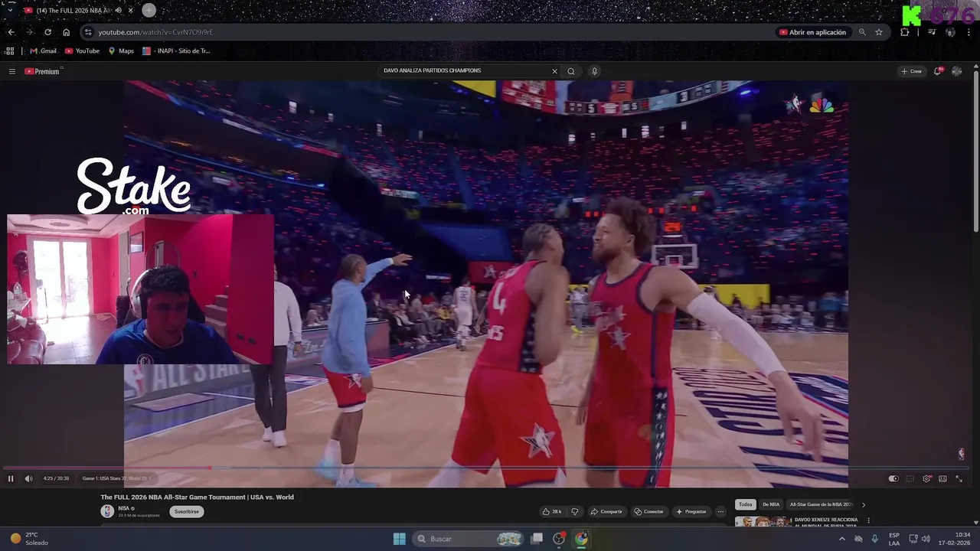This screenshot has height=551, width=980.
Task: Submit search with magnifier button
Action: [571, 71]
